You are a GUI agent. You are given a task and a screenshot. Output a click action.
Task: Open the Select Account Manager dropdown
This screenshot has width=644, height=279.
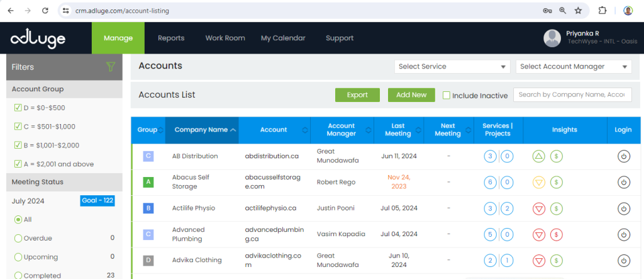coord(573,67)
